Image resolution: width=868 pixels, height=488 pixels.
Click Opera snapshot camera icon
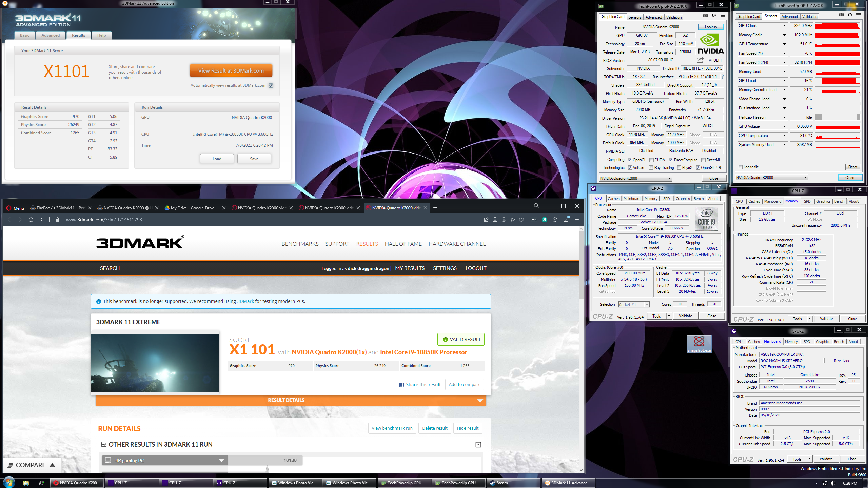pos(495,220)
